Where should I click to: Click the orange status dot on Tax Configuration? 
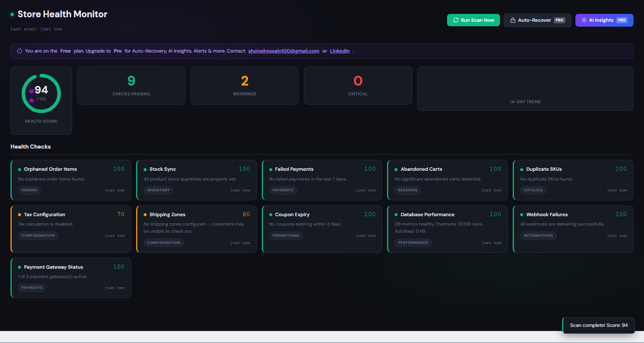tap(20, 215)
